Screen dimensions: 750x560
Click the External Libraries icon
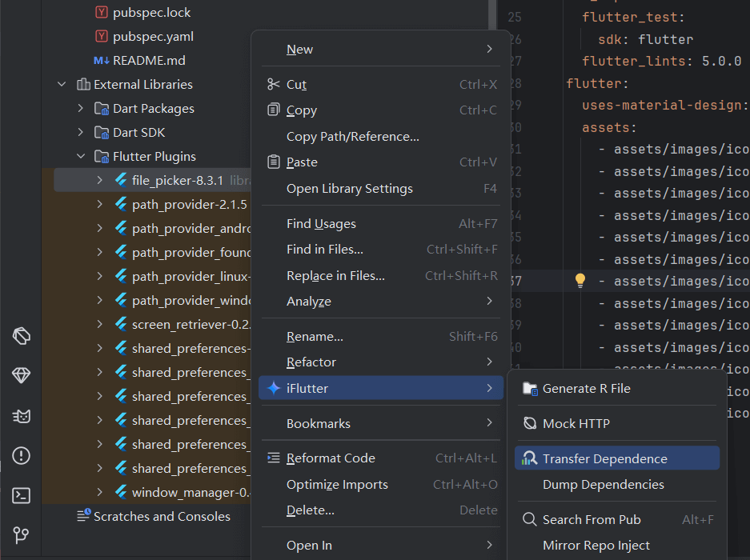(83, 85)
